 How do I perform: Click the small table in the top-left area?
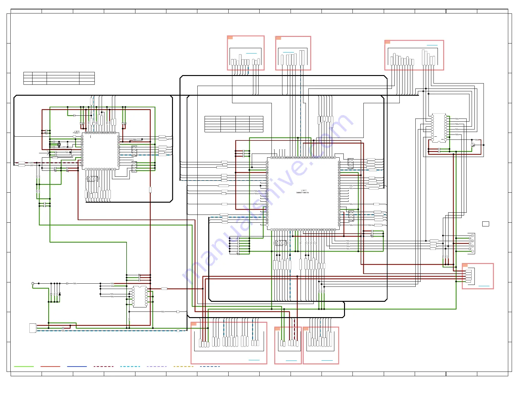point(59,78)
